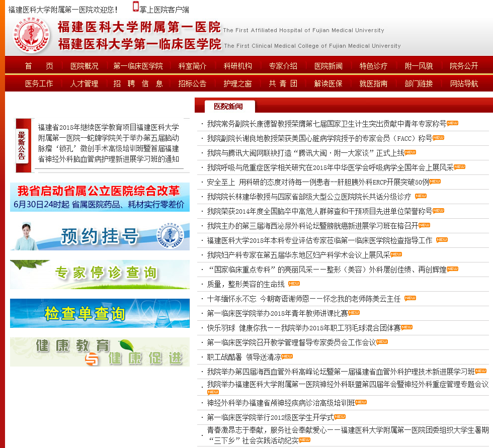
Task: Click NEW badge after 十年缅怀永不忘 headline
Action: 410,298
